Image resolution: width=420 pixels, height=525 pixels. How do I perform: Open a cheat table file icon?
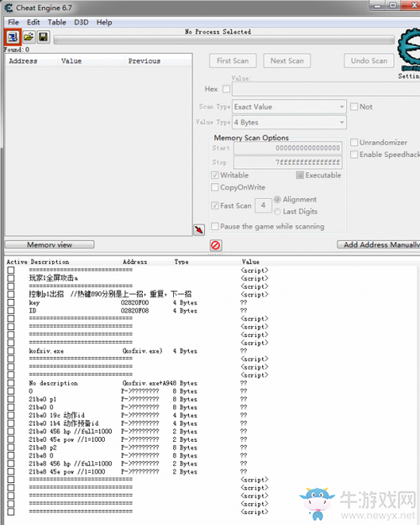point(29,37)
